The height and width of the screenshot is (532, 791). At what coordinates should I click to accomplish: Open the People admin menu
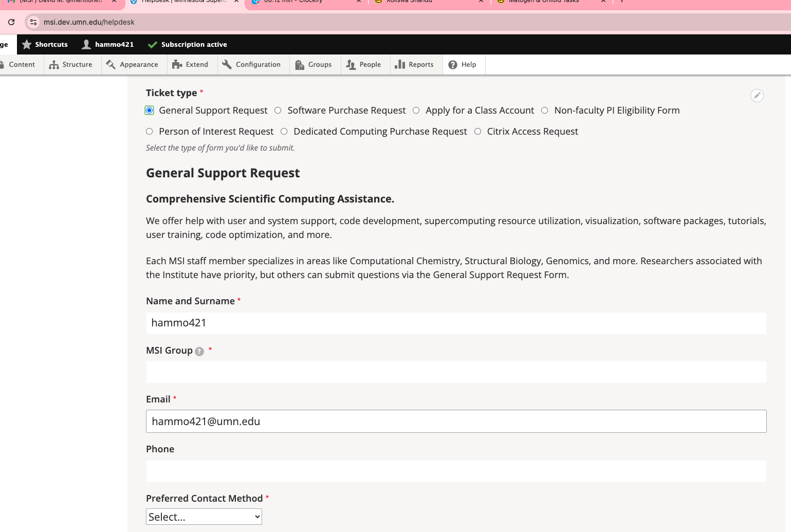pyautogui.click(x=364, y=65)
